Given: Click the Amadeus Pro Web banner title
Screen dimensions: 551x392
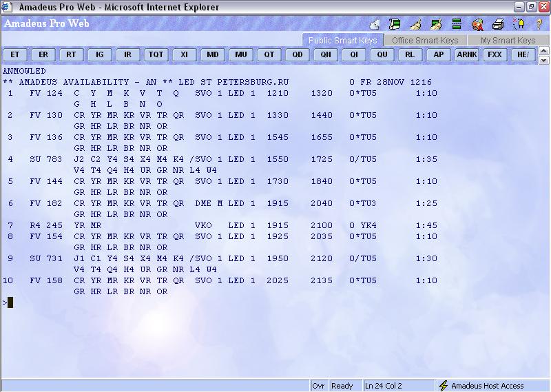Looking at the screenshot, I should click(47, 23).
